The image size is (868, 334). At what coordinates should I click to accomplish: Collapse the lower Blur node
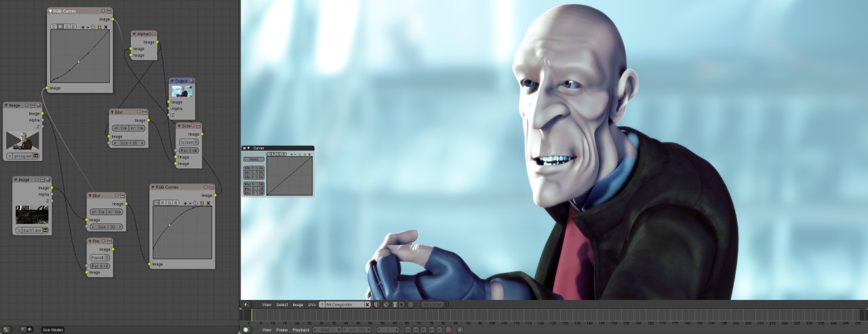(90, 196)
